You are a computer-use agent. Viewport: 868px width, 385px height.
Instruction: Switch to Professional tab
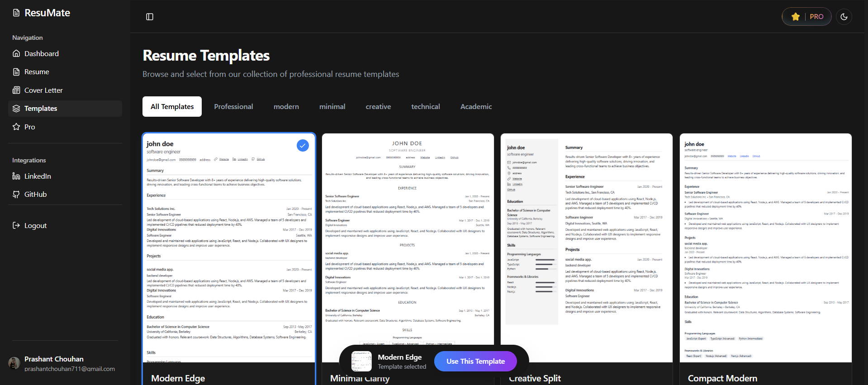pyautogui.click(x=233, y=107)
